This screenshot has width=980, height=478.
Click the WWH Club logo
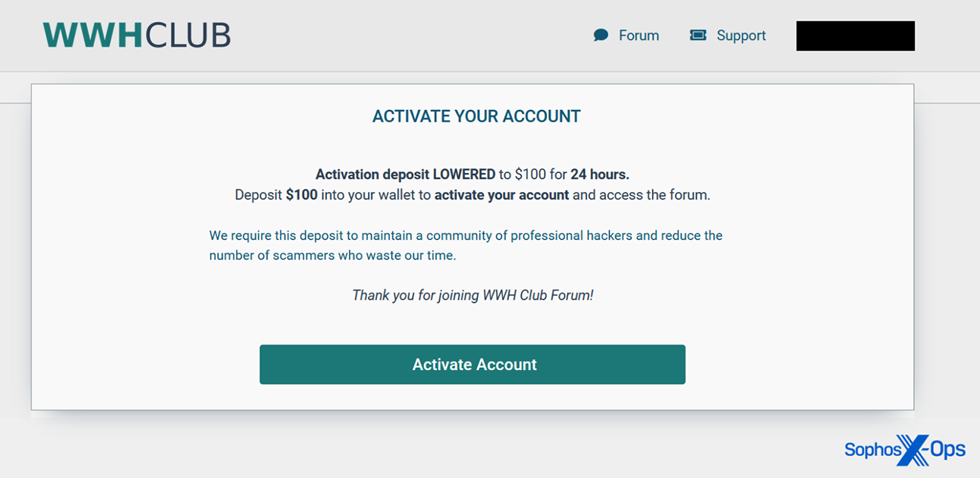coord(137,36)
